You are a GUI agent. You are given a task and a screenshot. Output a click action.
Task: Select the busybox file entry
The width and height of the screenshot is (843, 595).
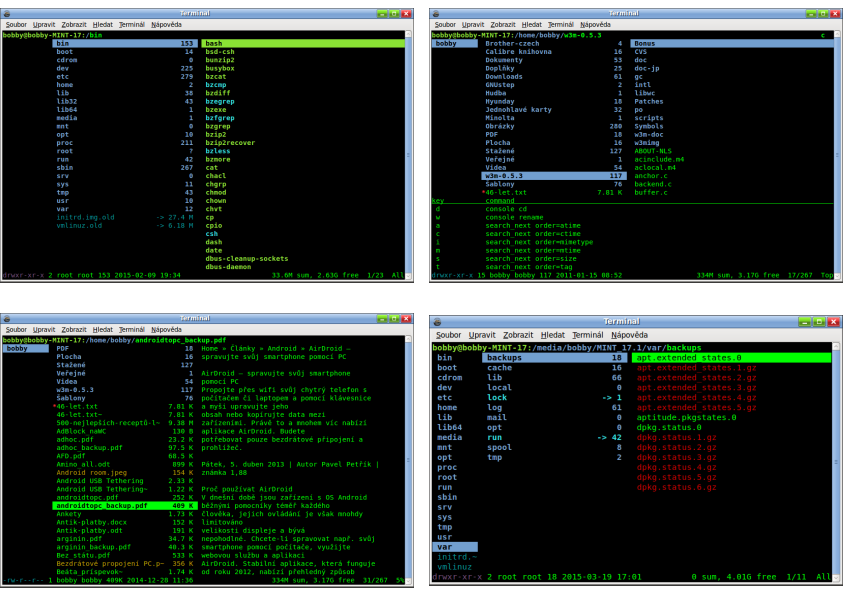(x=219, y=68)
